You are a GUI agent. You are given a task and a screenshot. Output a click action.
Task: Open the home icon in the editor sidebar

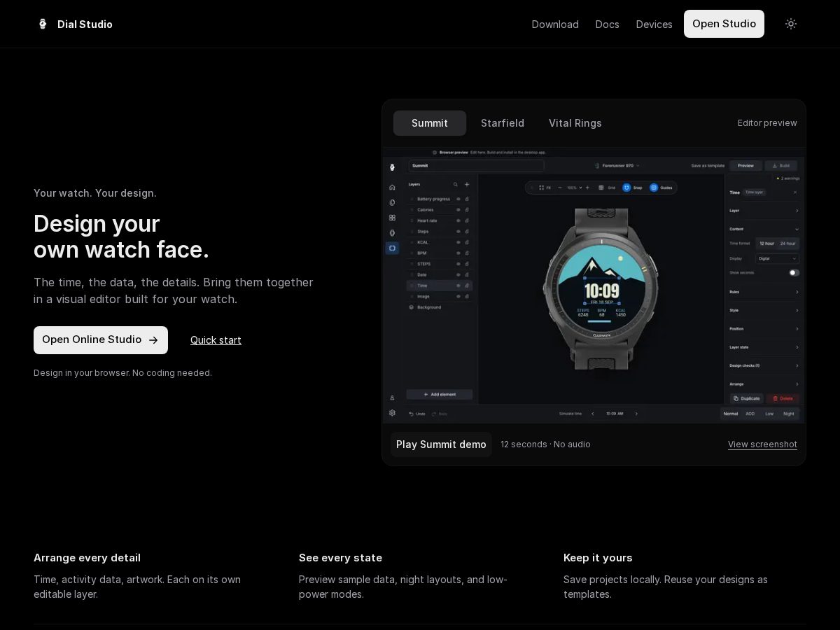392,187
